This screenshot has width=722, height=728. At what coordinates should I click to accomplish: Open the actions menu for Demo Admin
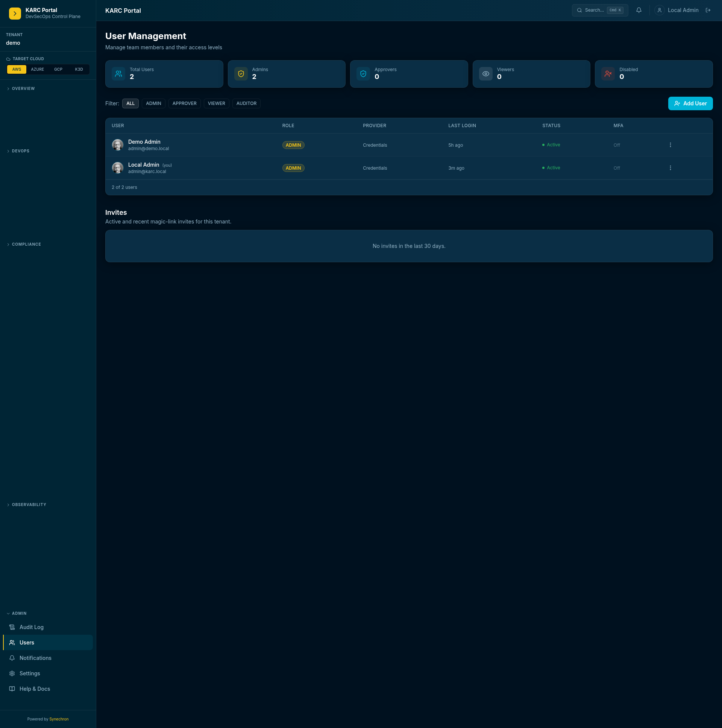(x=670, y=145)
